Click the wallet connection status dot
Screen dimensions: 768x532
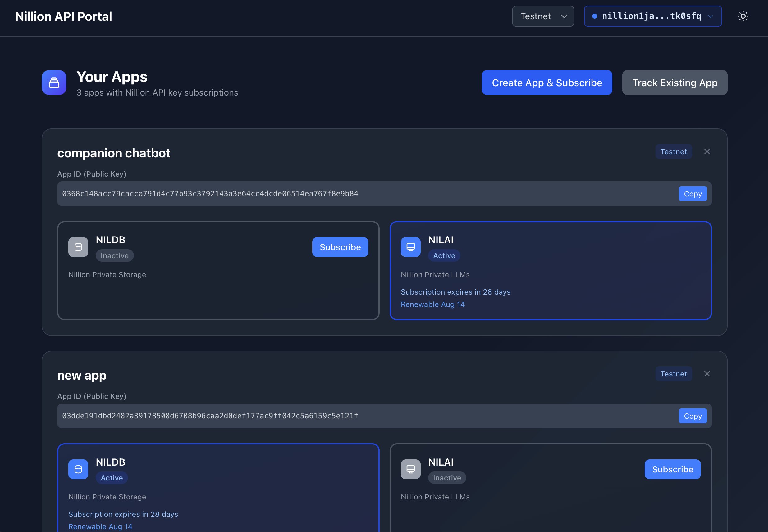point(596,16)
